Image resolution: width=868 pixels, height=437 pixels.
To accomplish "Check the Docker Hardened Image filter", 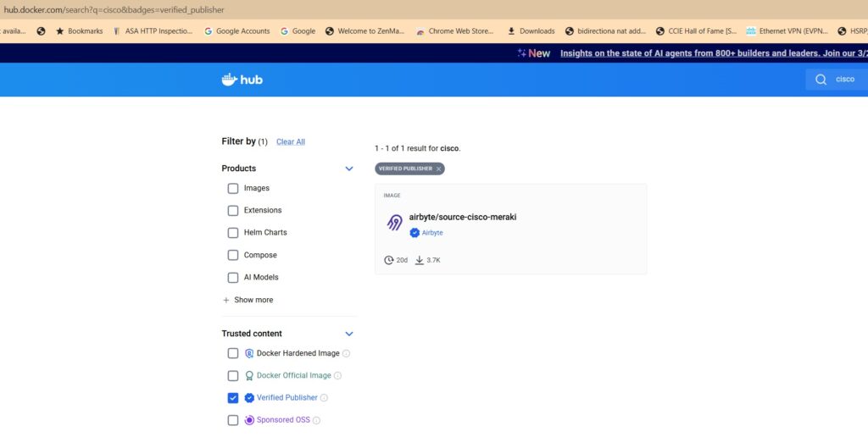I will [233, 353].
